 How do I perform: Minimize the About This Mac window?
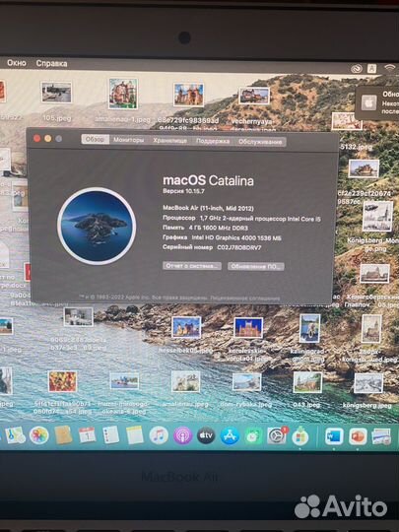[48, 139]
